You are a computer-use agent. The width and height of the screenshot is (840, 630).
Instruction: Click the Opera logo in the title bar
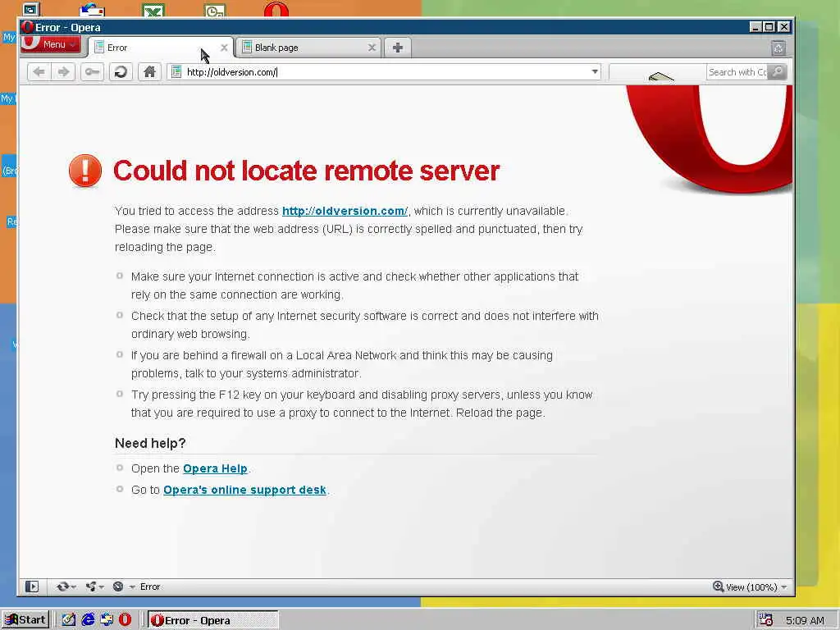click(27, 27)
